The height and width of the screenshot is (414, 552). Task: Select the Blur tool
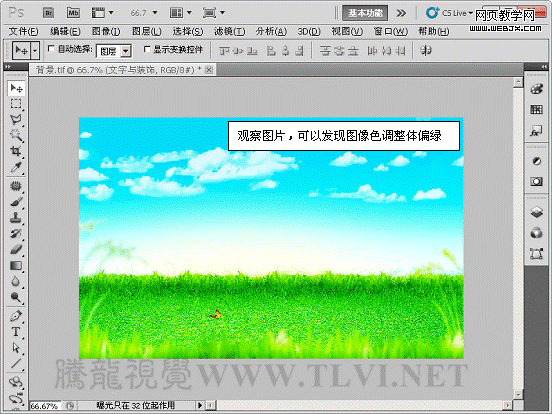pos(16,281)
